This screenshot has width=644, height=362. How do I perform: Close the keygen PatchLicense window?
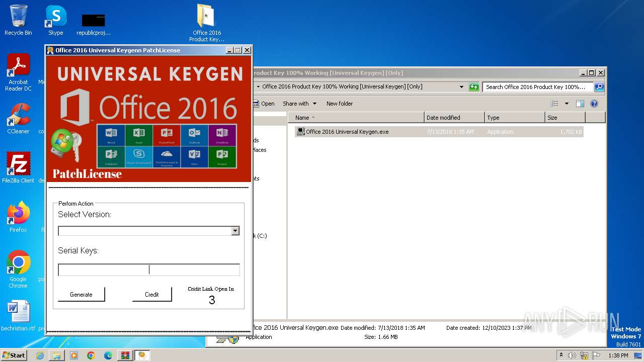pyautogui.click(x=247, y=50)
